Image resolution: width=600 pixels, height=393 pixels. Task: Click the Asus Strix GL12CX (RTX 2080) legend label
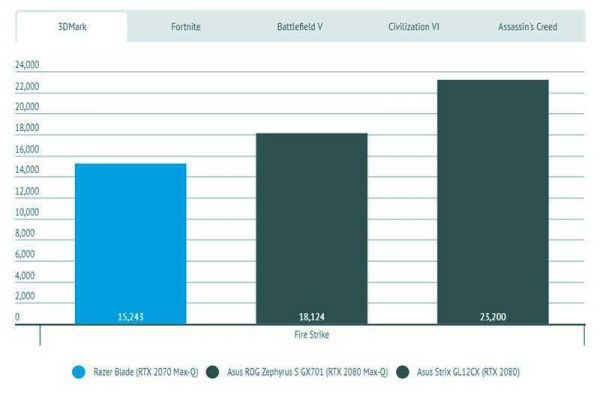pos(468,372)
